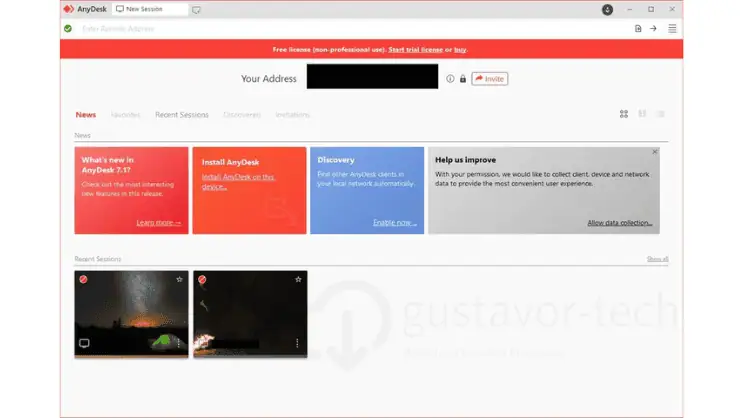743x418 pixels.
Task: Click Allow data collection link
Action: coord(620,222)
